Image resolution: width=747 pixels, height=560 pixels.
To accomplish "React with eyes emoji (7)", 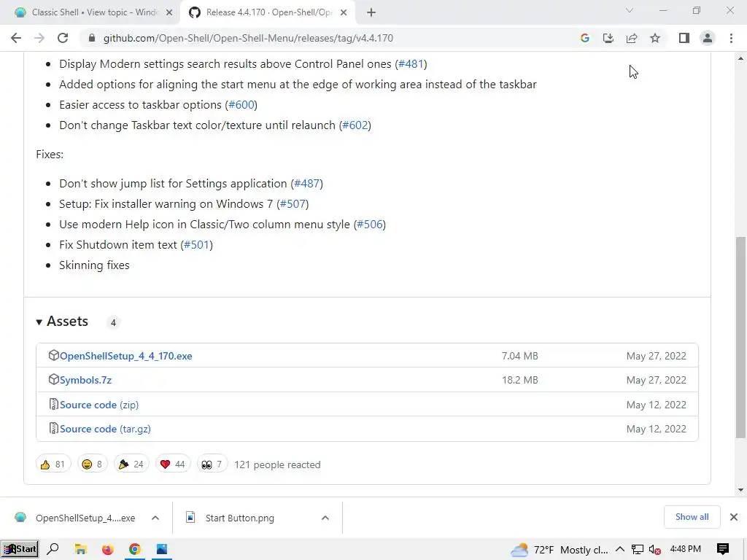I will 212,464.
